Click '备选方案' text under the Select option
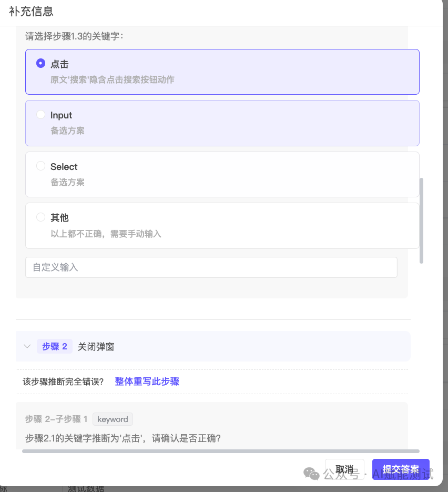Viewport: 448px width, 492px height. coord(67,183)
